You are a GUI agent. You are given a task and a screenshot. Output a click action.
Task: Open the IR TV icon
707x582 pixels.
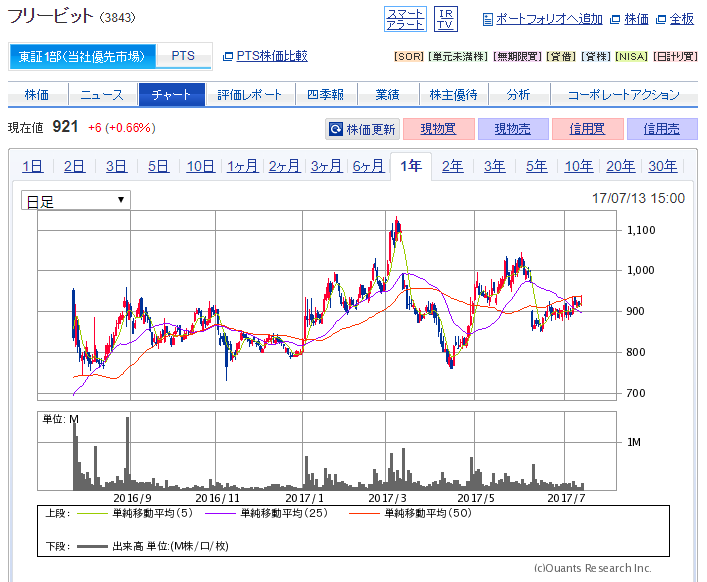[445, 19]
